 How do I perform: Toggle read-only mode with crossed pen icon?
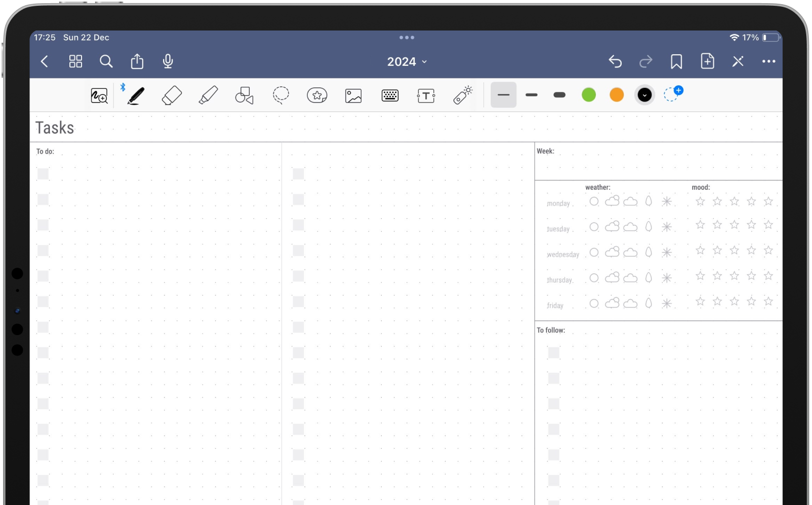coord(738,62)
